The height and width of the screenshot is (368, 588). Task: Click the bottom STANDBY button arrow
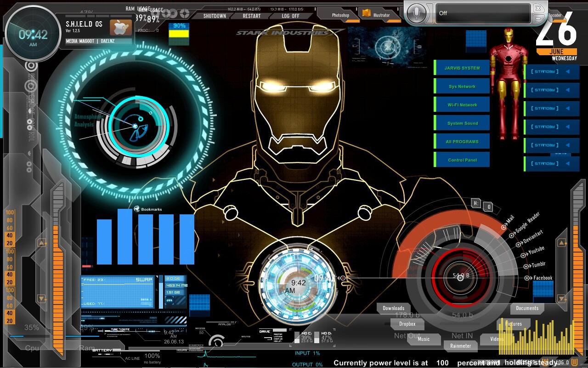567,164
